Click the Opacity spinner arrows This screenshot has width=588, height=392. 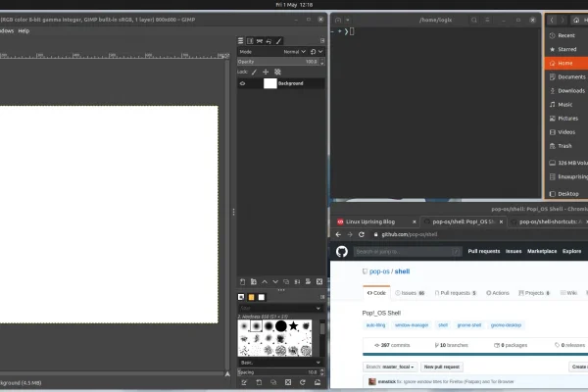pyautogui.click(x=321, y=62)
